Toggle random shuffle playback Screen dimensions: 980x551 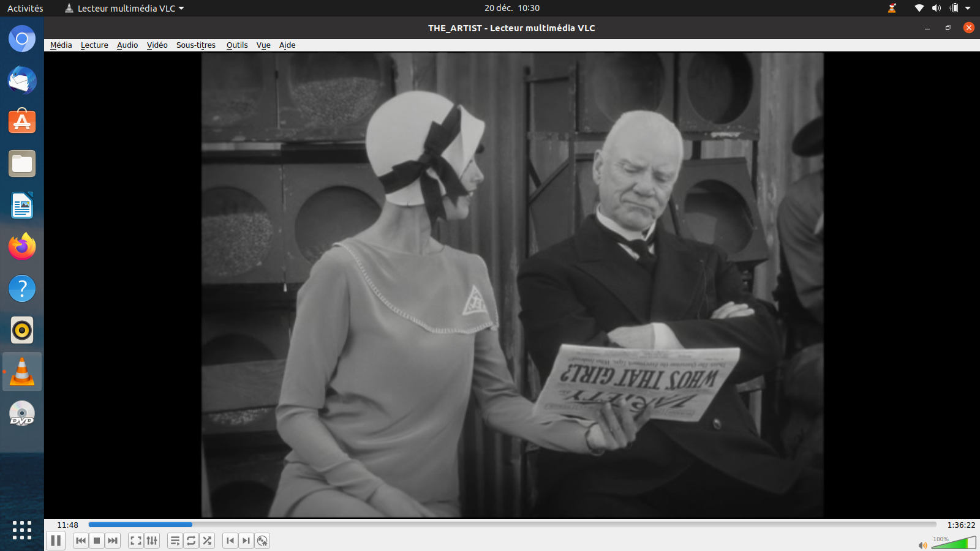[207, 541]
